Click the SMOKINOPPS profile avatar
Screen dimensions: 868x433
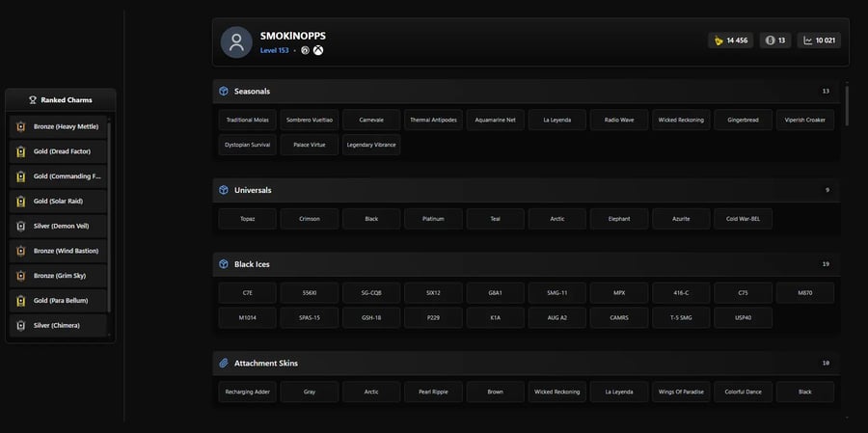tap(236, 42)
